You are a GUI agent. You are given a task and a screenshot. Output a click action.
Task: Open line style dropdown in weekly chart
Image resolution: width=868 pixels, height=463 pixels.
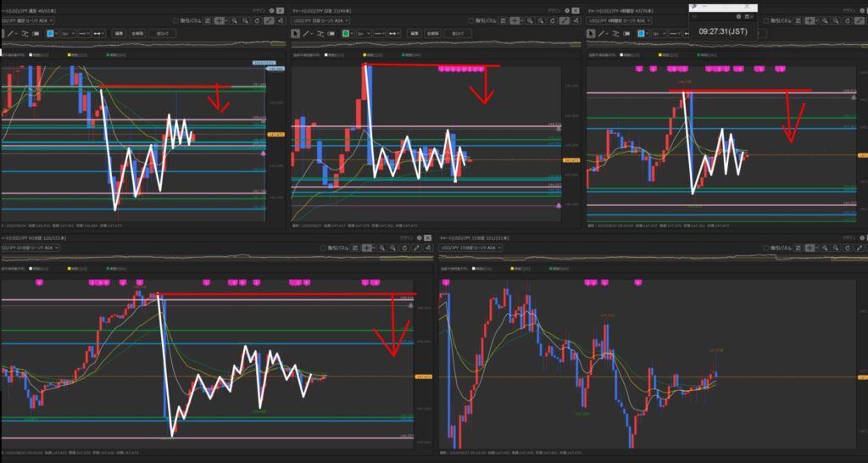84,33
